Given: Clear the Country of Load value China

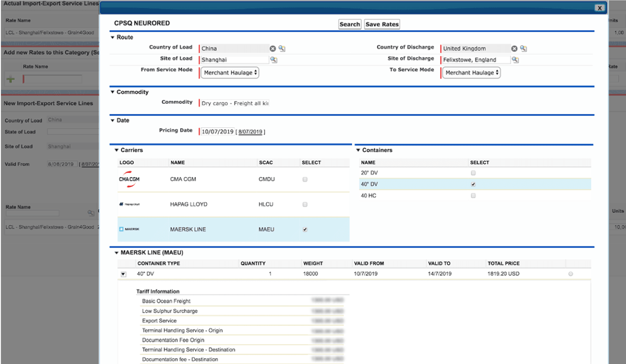Looking at the screenshot, I should pyautogui.click(x=273, y=49).
